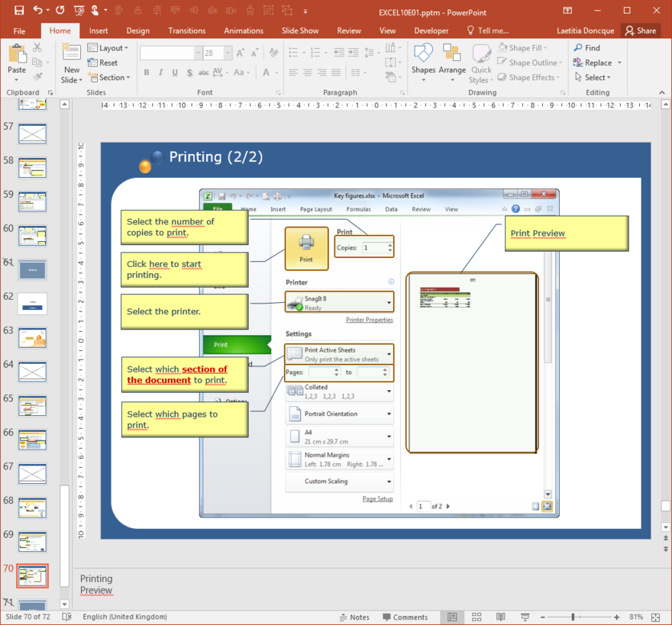Switch to Slide Sorter view
Viewport: 672px width, 625px height.
477,617
